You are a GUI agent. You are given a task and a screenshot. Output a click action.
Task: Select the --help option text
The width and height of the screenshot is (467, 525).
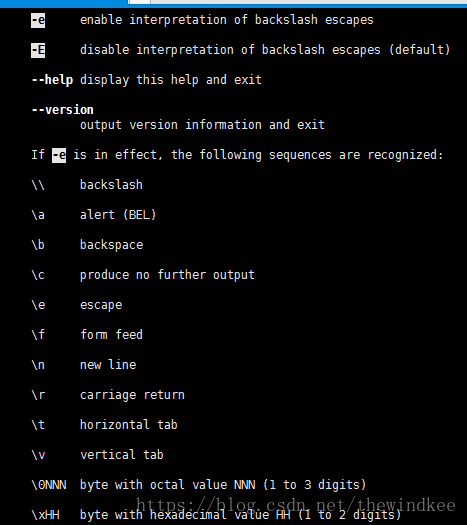(x=52, y=80)
